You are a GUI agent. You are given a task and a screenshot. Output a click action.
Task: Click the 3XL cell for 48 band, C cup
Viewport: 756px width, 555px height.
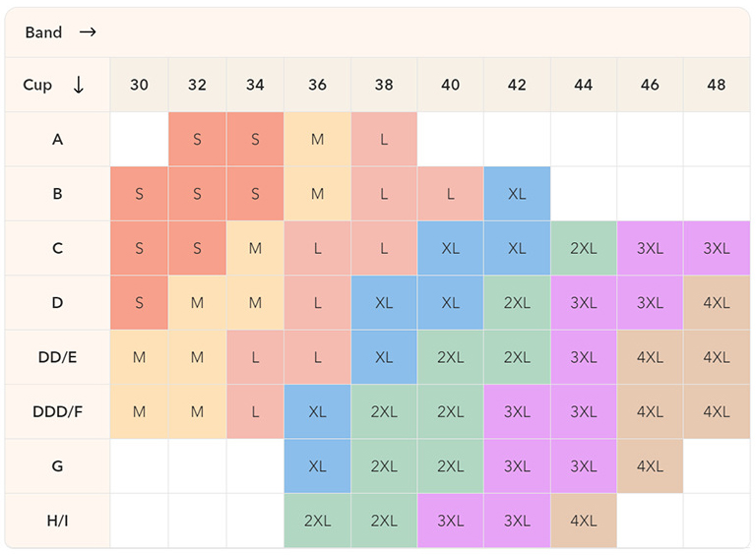(717, 248)
